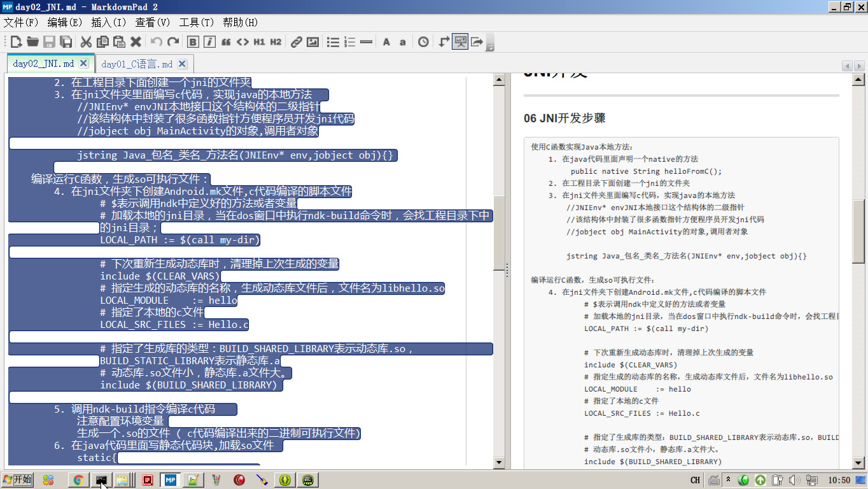Insert a hyperlink with chain icon
This screenshot has height=489, width=868.
[x=296, y=42]
